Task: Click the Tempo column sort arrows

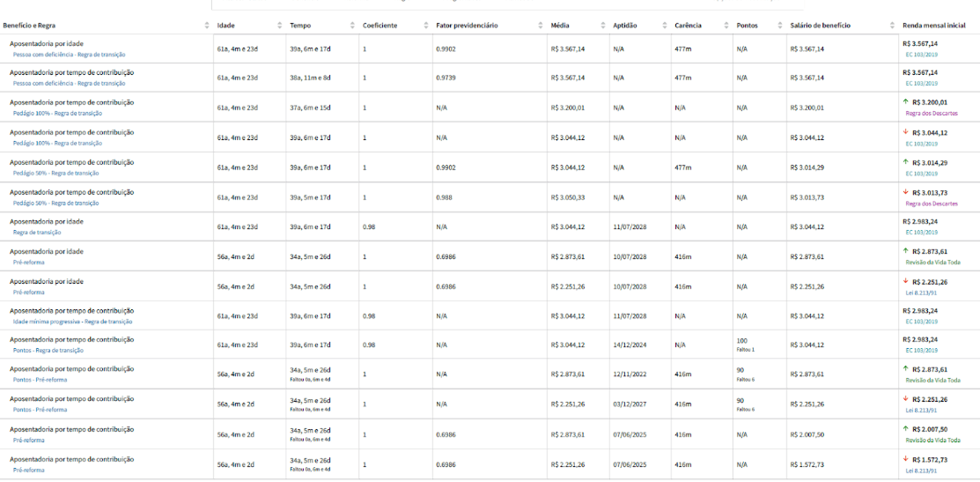Action: (353, 26)
